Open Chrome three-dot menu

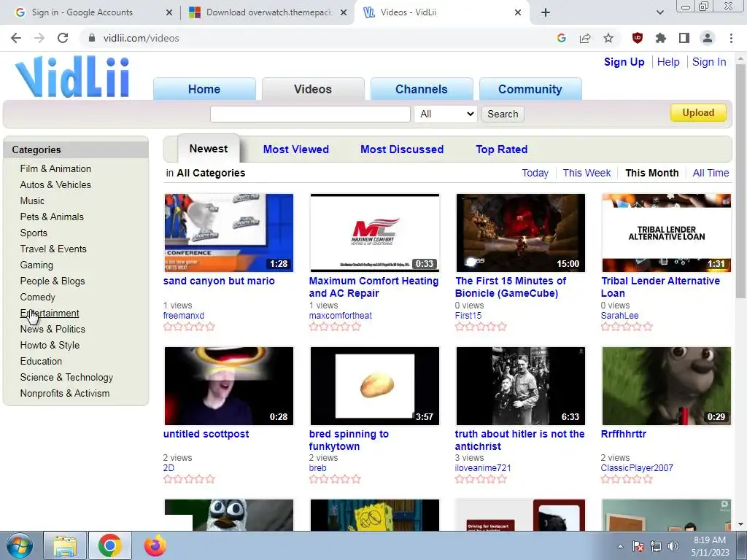pyautogui.click(x=731, y=38)
